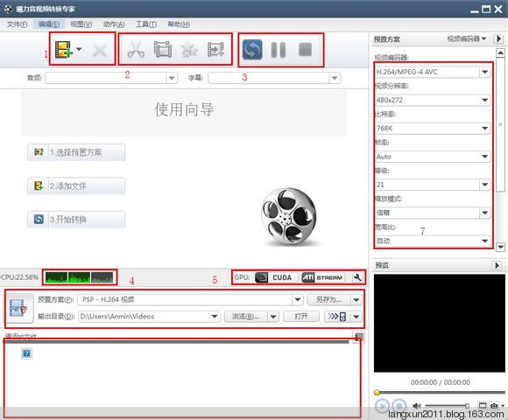This screenshot has width=508, height=420.
Task: Expand the 预览 panel arrow button
Action: 497,265
